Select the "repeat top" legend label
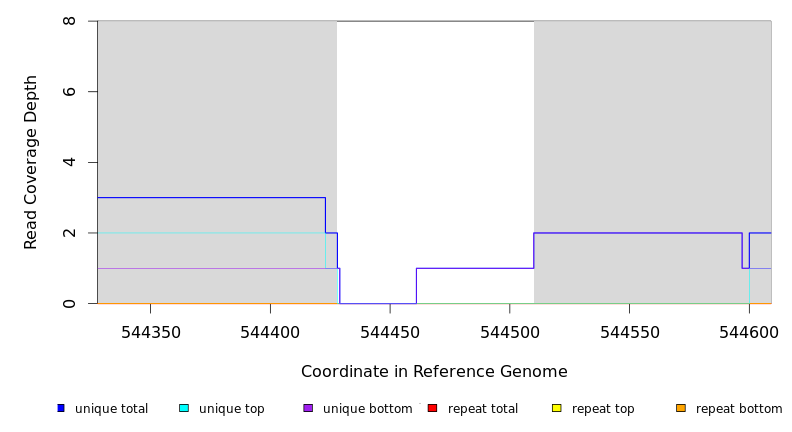The width and height of the screenshot is (792, 432). pos(603,409)
